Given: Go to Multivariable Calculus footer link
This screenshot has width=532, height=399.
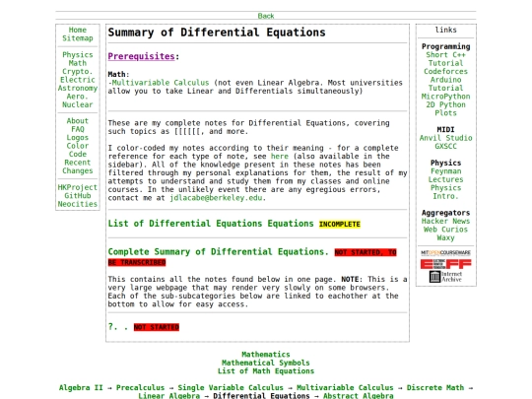Looking at the screenshot, I should [345, 387].
